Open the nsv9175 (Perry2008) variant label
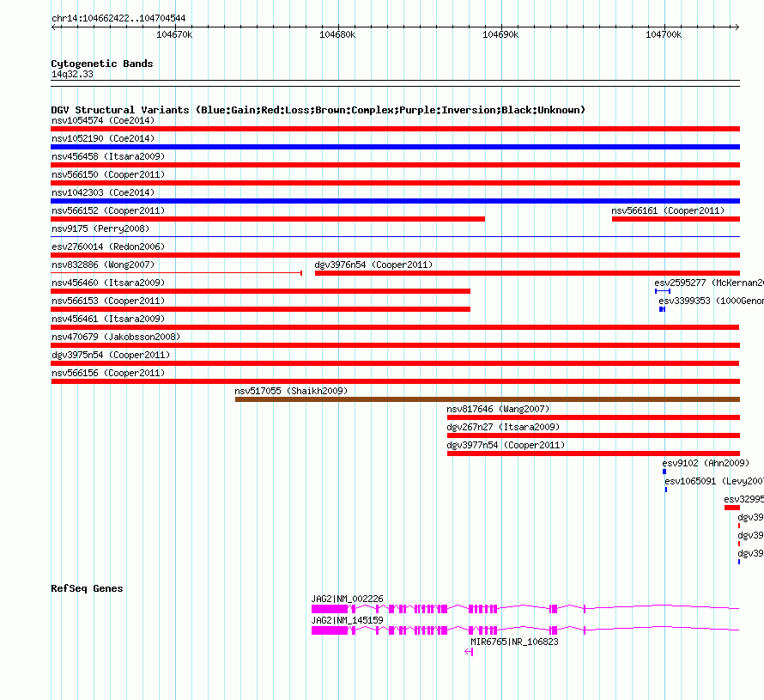The width and height of the screenshot is (764, 700). pos(100,228)
